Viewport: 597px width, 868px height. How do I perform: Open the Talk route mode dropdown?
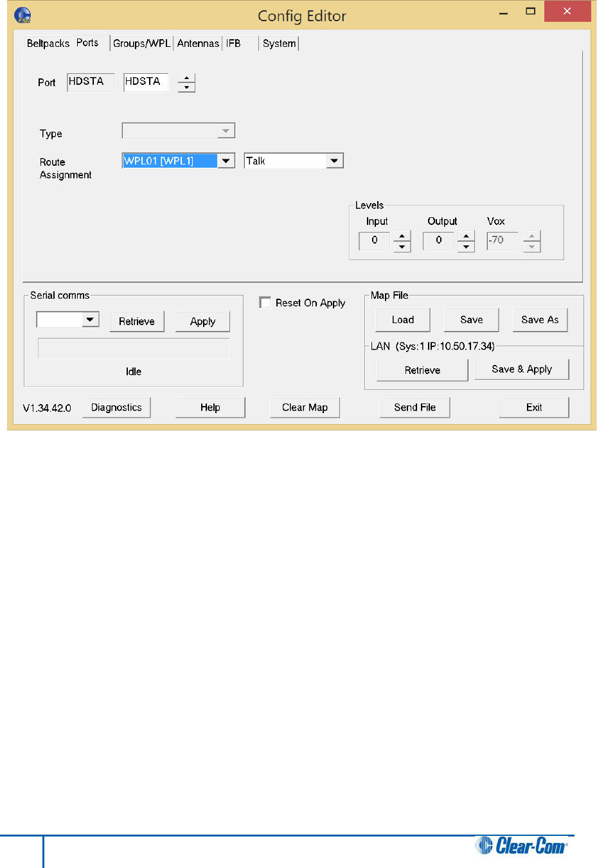coord(335,161)
